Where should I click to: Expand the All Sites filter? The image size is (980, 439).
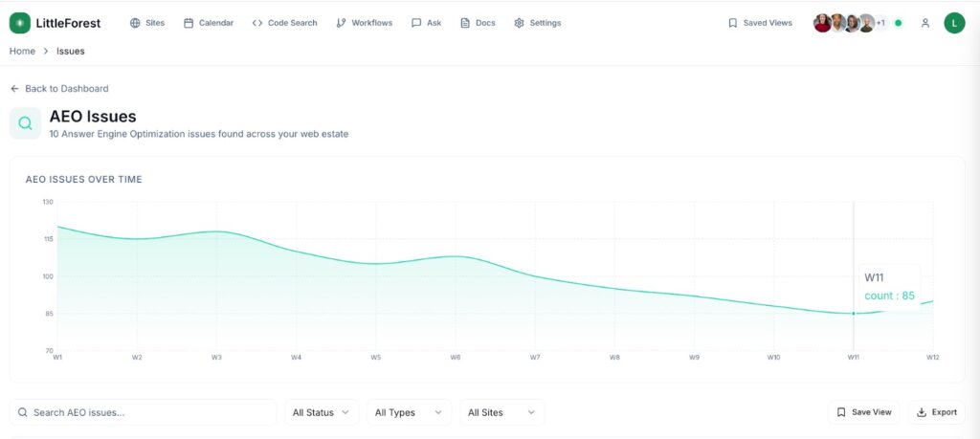[501, 412]
